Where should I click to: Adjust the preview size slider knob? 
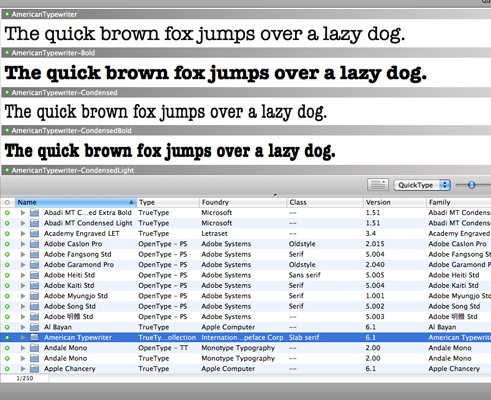[x=471, y=185]
